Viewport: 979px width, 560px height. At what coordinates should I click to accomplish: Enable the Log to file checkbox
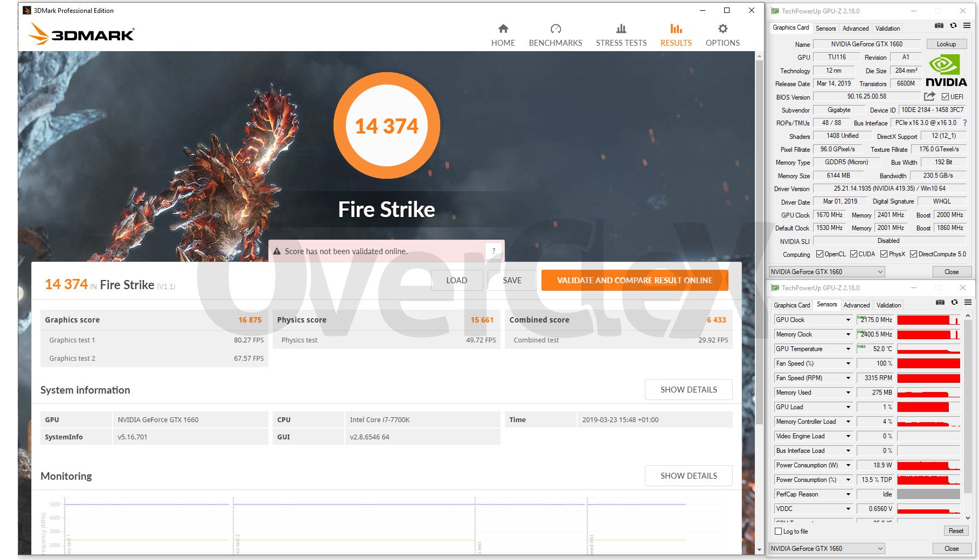(778, 531)
